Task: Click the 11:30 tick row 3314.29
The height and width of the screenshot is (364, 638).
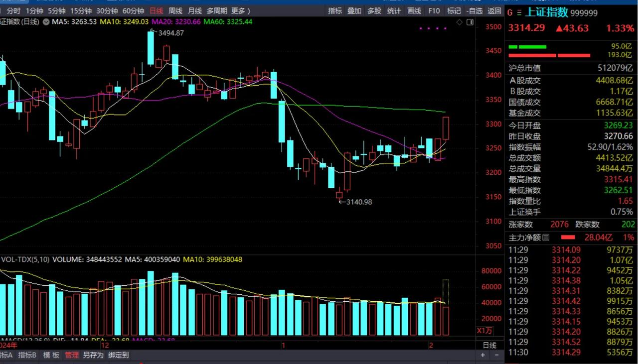Action: point(571,353)
